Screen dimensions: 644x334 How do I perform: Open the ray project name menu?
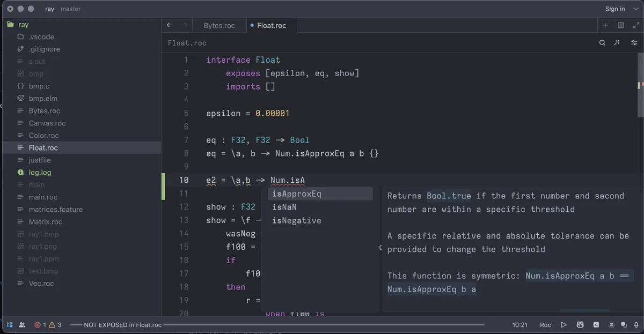click(x=49, y=9)
